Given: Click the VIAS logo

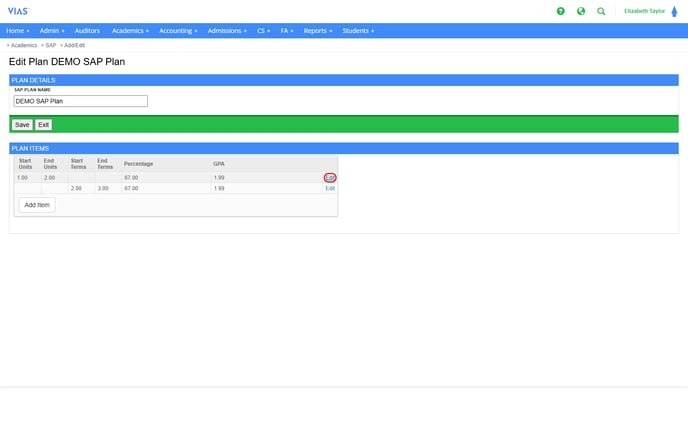Looking at the screenshot, I should click(18, 11).
